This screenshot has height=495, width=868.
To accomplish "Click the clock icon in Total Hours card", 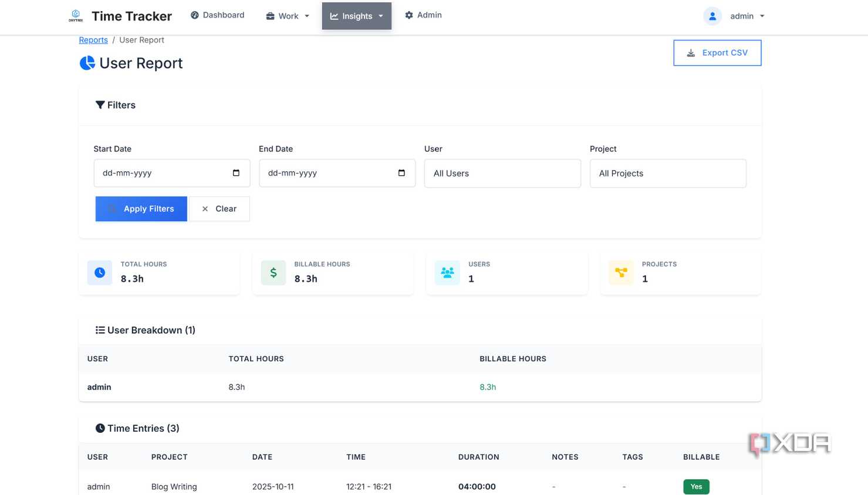I will [100, 273].
